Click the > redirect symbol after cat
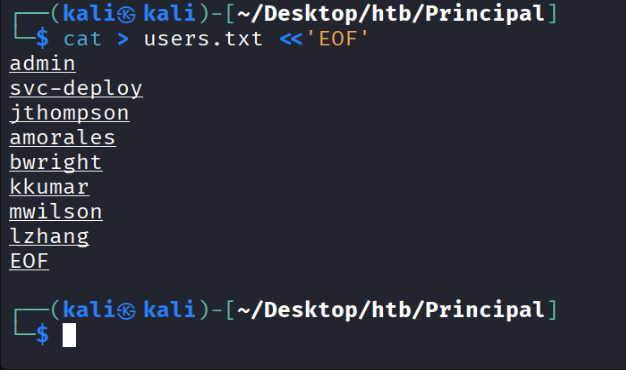This screenshot has width=626, height=370. (x=123, y=39)
